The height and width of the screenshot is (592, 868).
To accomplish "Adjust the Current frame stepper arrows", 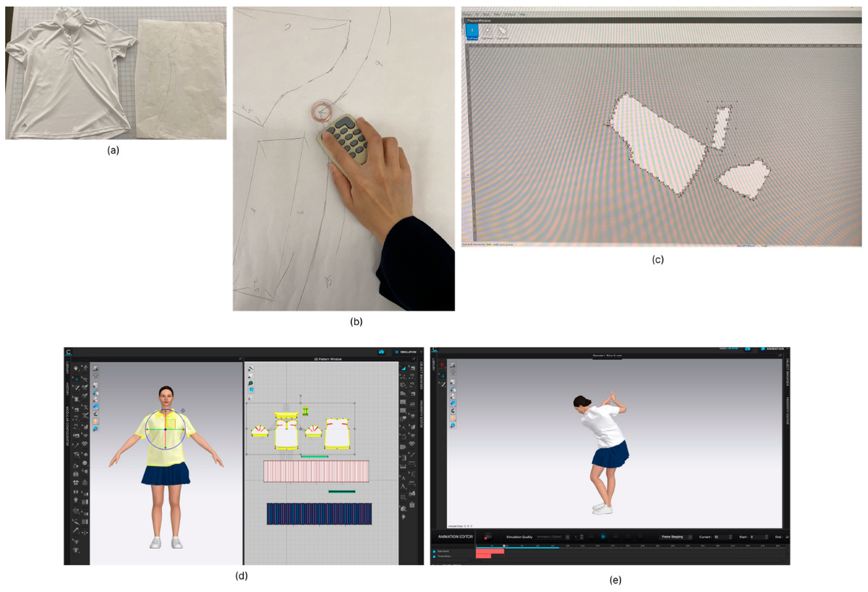I will (730, 537).
